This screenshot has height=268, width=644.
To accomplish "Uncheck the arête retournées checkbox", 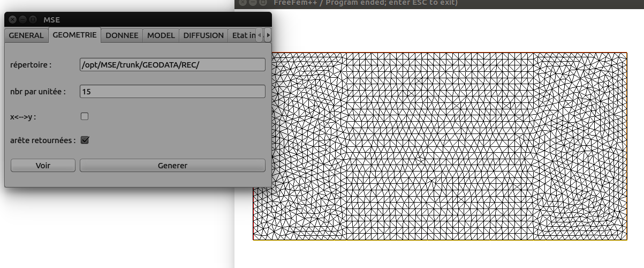I will [x=84, y=140].
